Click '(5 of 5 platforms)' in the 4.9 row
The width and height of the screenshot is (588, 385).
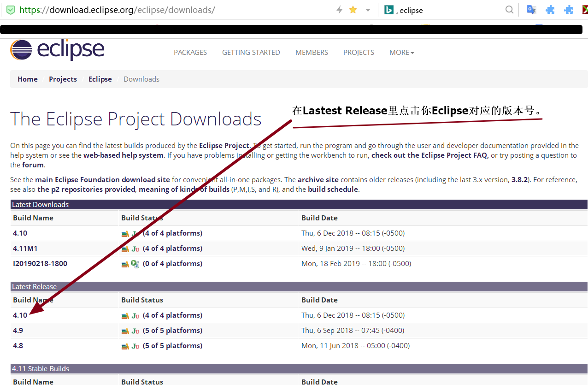172,331
